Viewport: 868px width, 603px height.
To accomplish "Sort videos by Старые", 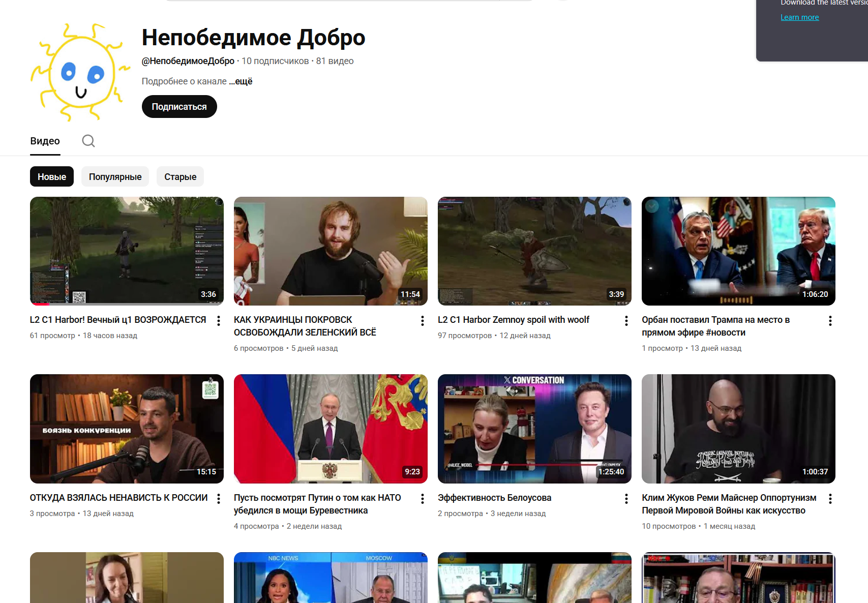I will (181, 176).
